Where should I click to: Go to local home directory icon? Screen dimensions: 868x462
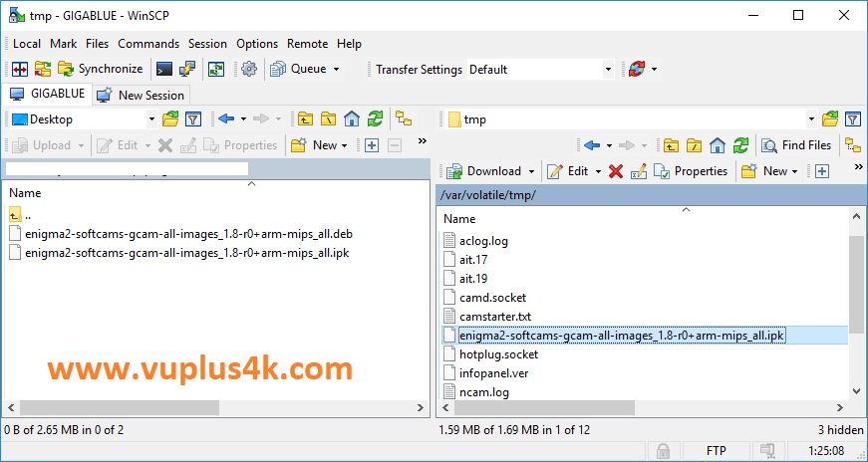pyautogui.click(x=352, y=118)
